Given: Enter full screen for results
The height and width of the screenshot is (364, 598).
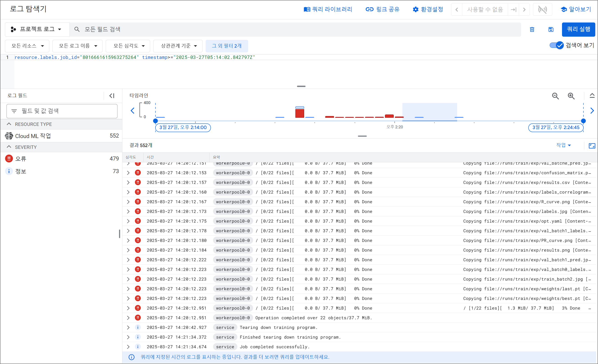Looking at the screenshot, I should tap(592, 145).
